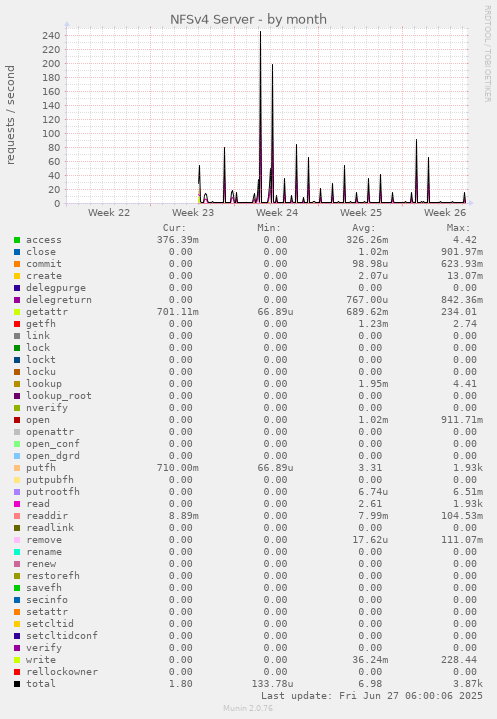Screen dimensions: 497x719
Task: Click the putfh average value 3.31
Action: tap(370, 468)
